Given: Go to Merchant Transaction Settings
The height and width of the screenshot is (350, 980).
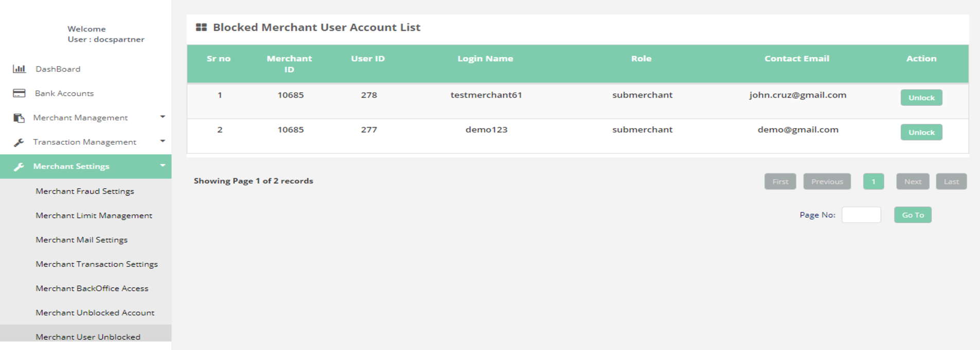Looking at the screenshot, I should 97,264.
